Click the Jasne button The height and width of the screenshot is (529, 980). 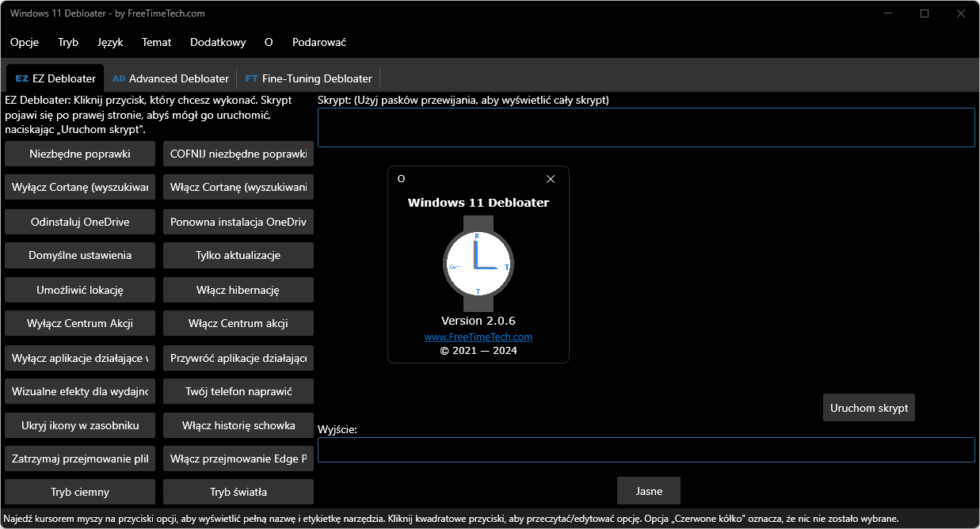(649, 490)
